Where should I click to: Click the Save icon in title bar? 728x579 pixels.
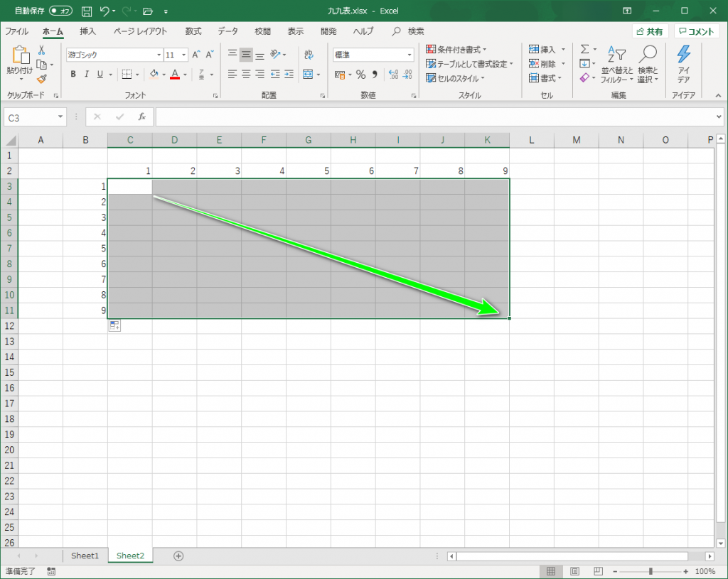point(86,11)
